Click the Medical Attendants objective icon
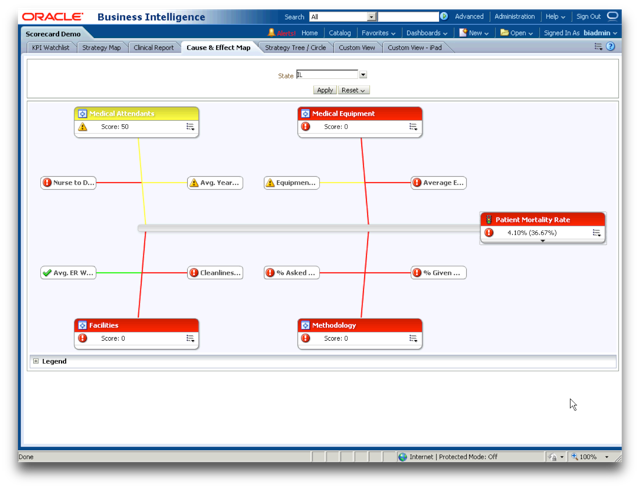 [82, 114]
